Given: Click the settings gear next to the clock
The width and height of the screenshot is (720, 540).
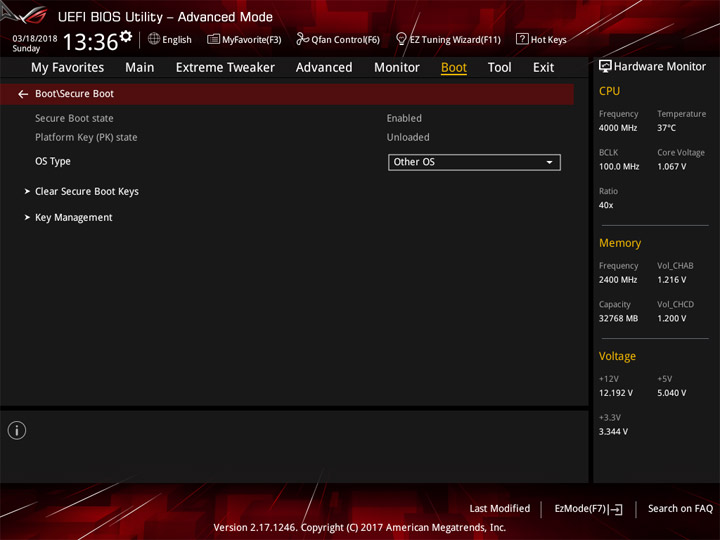Looking at the screenshot, I should click(126, 37).
